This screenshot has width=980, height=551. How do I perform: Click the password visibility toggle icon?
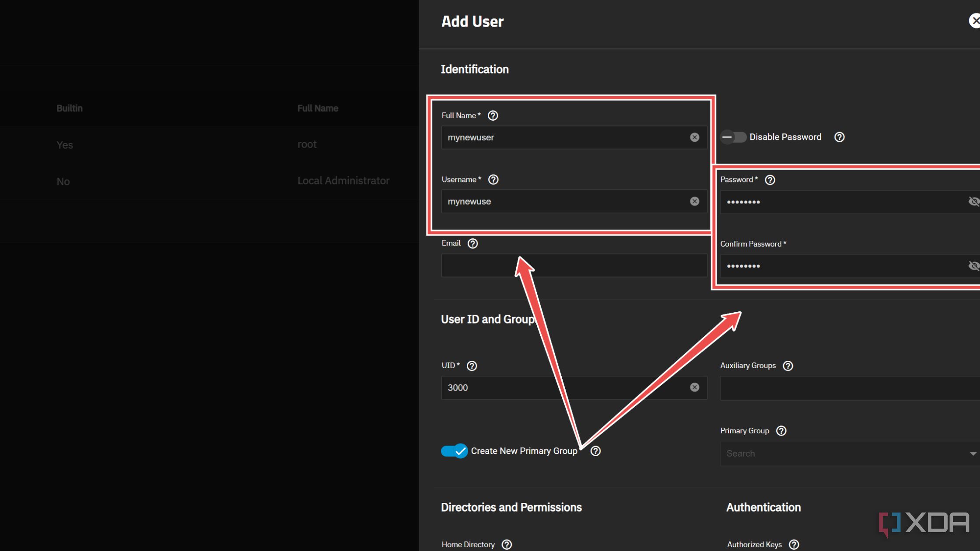pyautogui.click(x=974, y=201)
